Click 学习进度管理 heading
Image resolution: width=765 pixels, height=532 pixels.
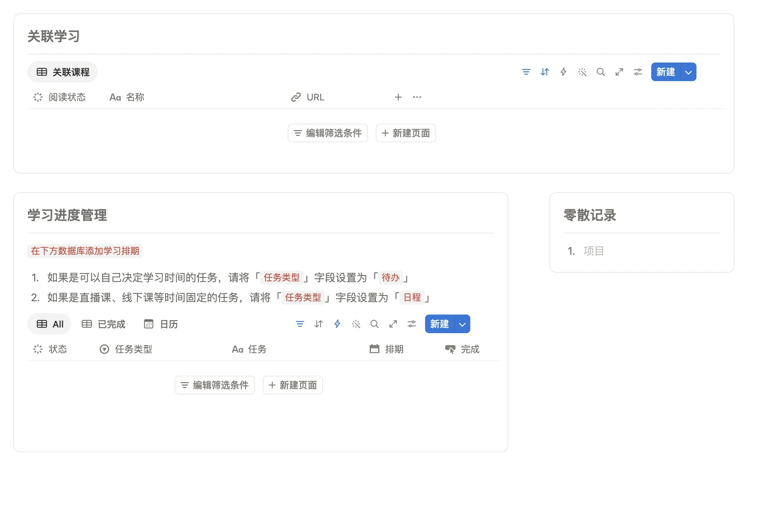[67, 215]
